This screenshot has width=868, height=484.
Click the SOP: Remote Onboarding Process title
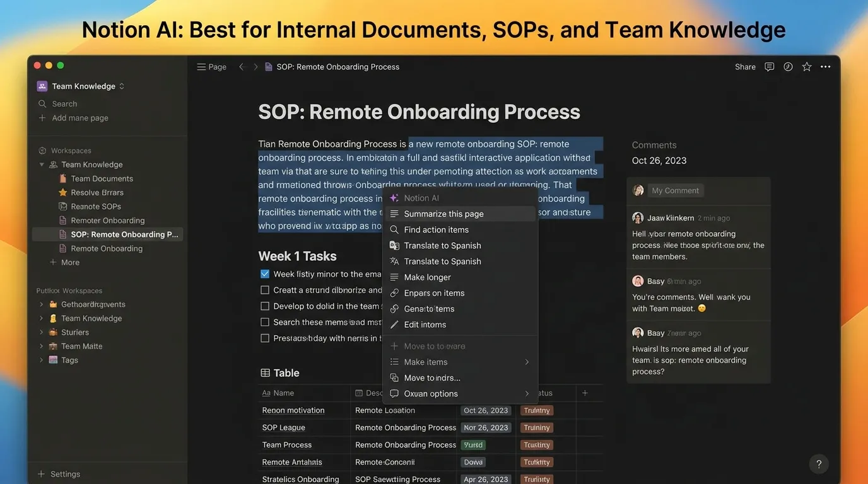[x=419, y=112]
